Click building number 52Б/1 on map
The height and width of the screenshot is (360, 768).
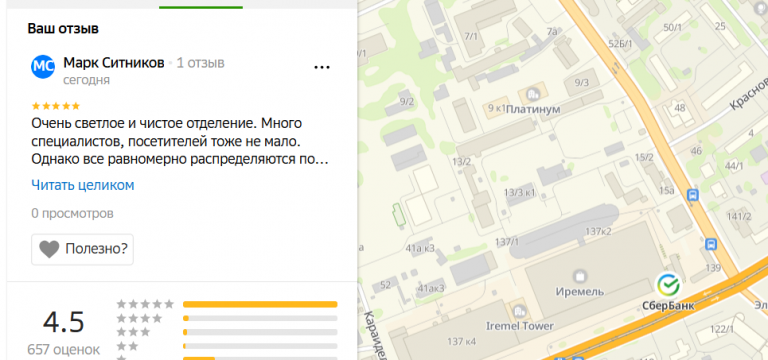tap(620, 44)
